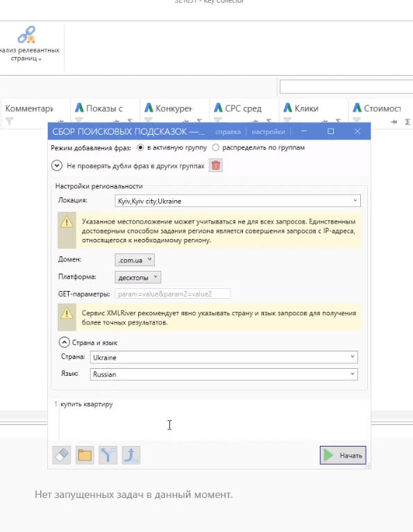Open the 'настройки' settings link
Screen dimensions: 413x532
click(x=268, y=132)
